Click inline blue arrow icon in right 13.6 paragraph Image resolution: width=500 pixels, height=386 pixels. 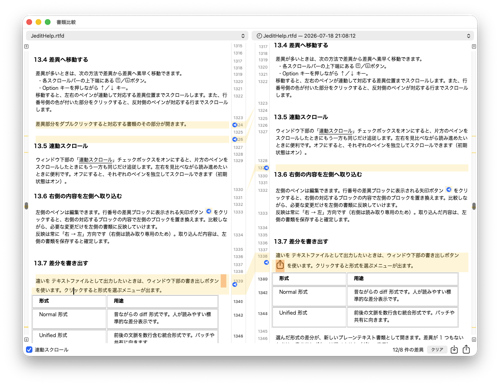pos(449,190)
